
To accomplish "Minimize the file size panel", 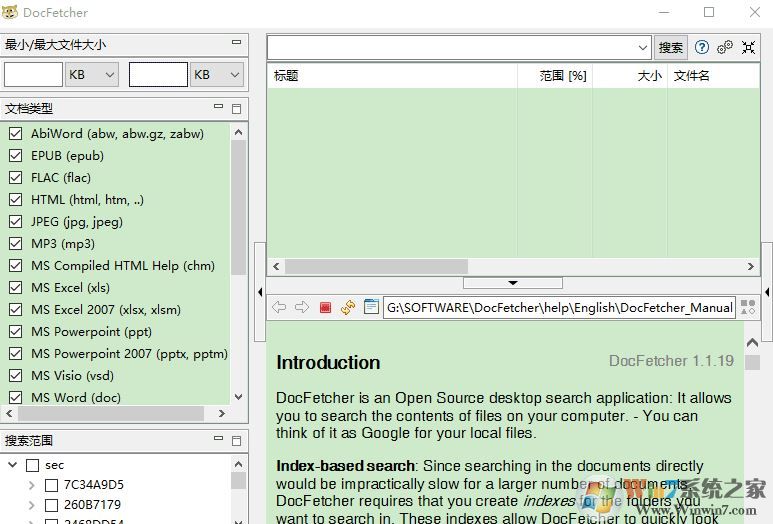I will point(237,42).
